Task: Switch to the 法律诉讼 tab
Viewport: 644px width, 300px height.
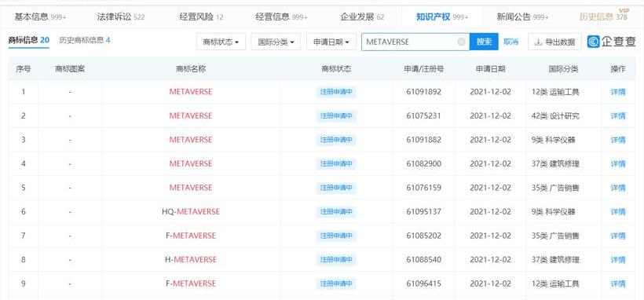Action: (x=121, y=17)
